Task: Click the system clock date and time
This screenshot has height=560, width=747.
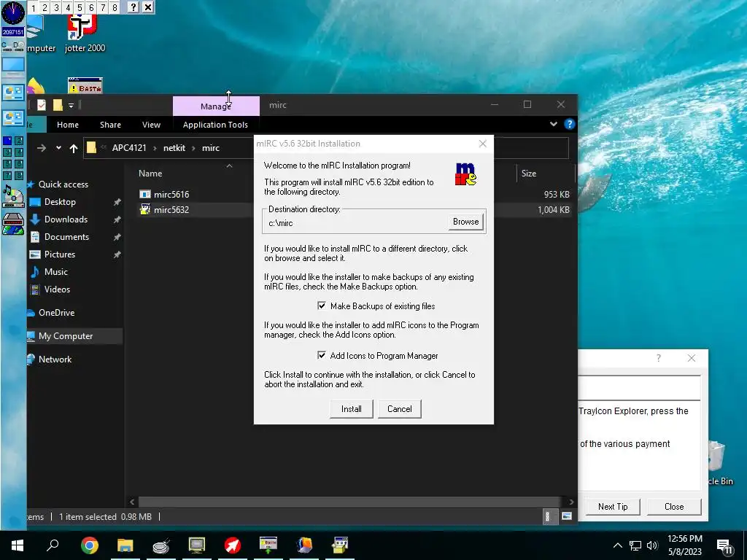Action: tap(684, 545)
